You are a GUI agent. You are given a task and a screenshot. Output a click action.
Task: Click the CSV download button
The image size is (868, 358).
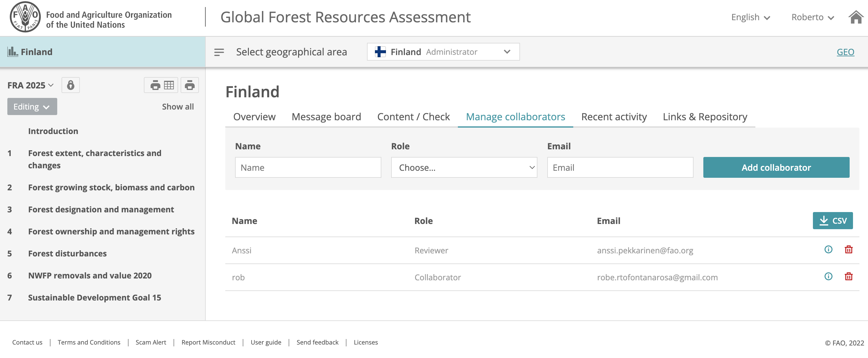tap(832, 221)
